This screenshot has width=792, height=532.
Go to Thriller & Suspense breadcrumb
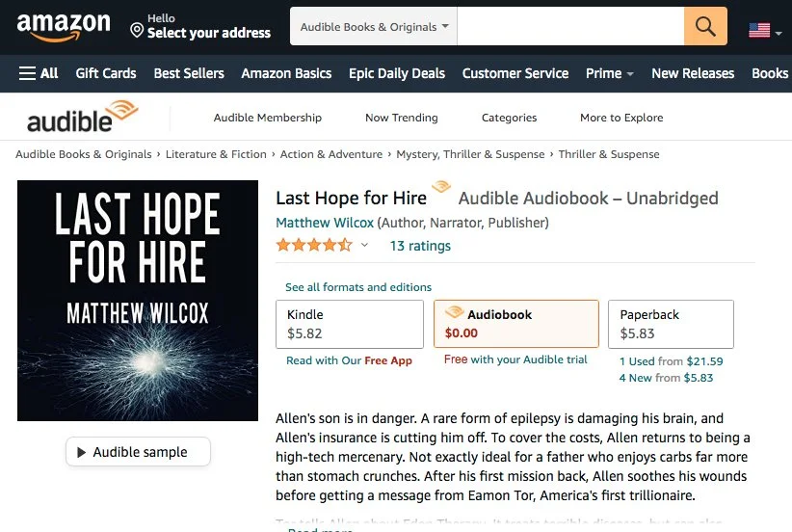tap(609, 154)
